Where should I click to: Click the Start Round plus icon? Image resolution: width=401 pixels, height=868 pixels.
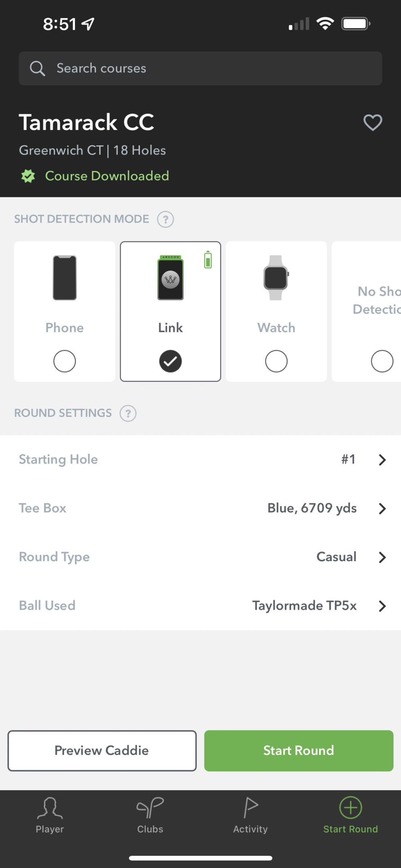(350, 807)
